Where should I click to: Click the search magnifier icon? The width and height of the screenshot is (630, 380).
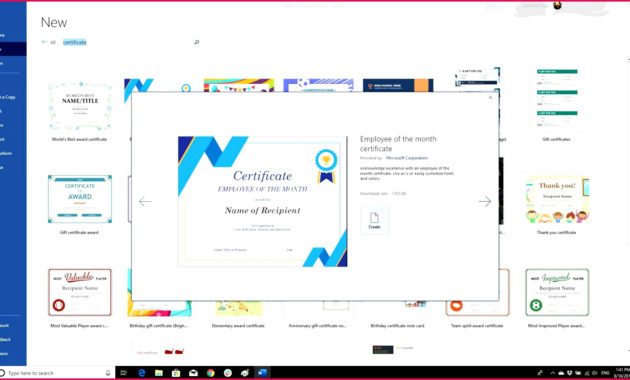point(196,42)
